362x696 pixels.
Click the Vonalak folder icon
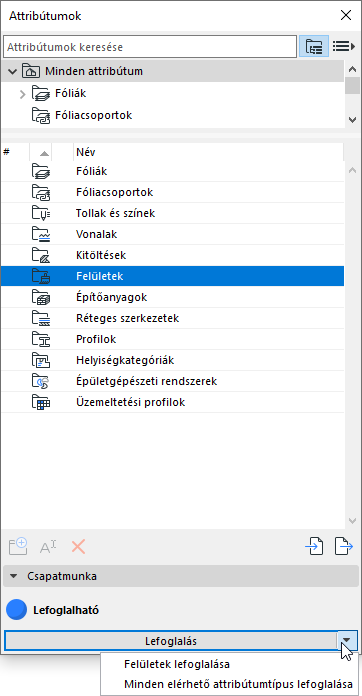tap(42, 234)
